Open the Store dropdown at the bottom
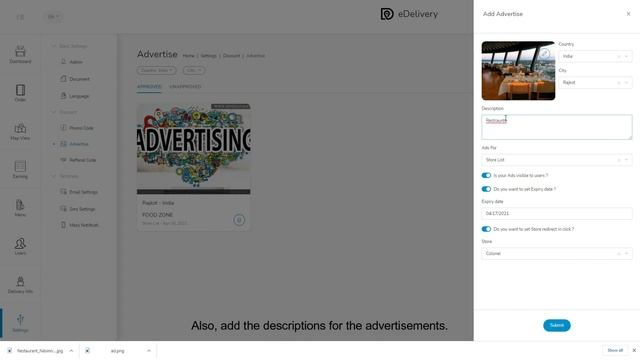This screenshot has height=360, width=640. (x=557, y=253)
